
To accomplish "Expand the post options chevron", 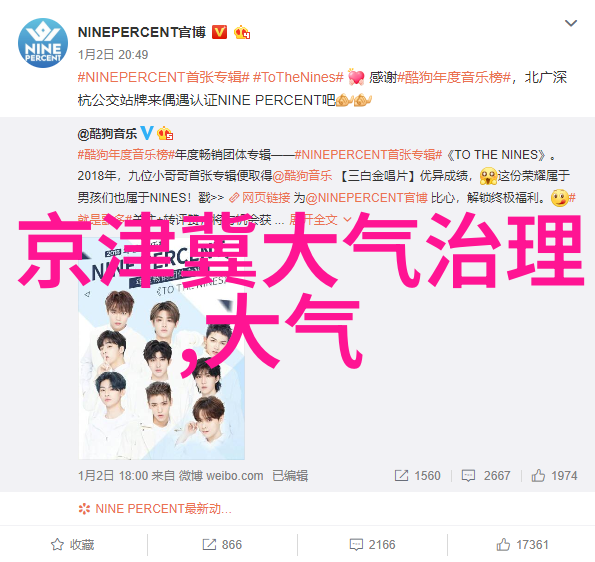I will pos(571,23).
